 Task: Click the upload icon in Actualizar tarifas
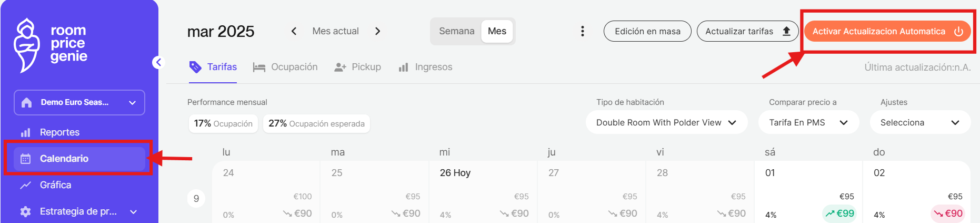click(786, 31)
